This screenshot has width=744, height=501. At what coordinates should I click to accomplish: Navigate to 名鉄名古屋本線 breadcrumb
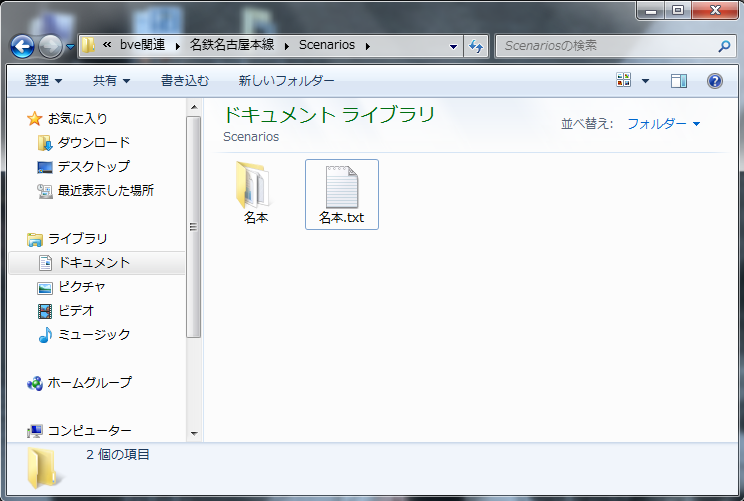tap(232, 45)
